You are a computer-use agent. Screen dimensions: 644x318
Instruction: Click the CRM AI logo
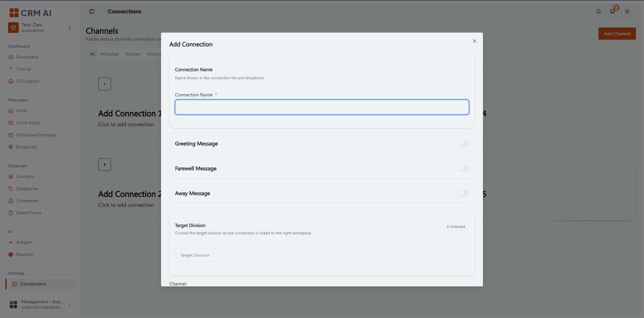click(x=30, y=13)
